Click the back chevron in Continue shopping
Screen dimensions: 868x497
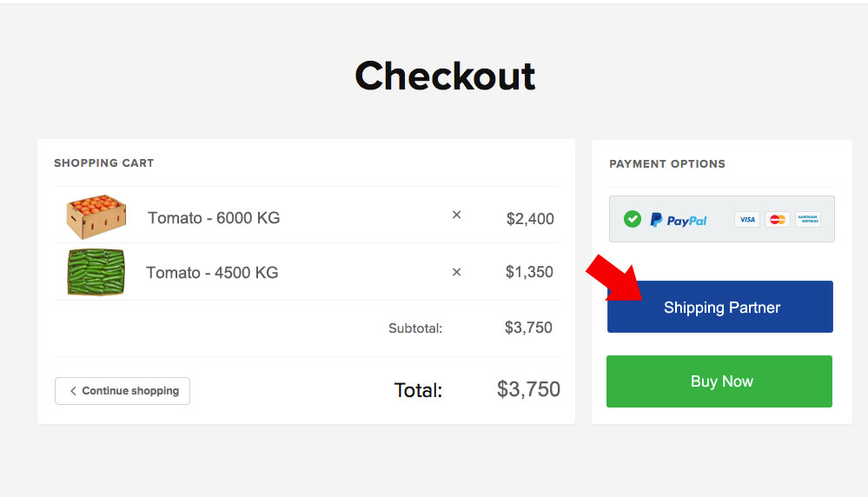[73, 391]
